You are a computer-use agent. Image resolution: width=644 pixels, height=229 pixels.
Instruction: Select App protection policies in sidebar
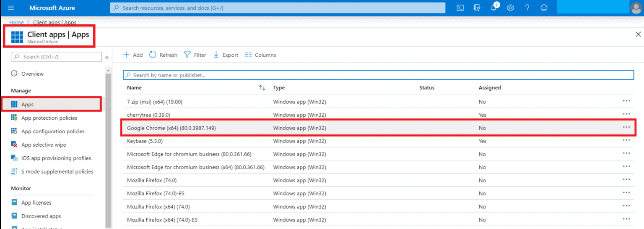(x=49, y=118)
